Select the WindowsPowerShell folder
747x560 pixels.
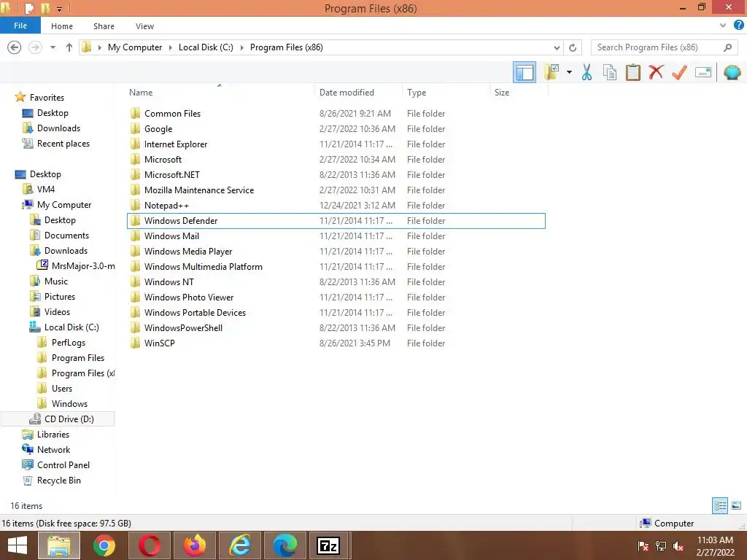click(x=336, y=327)
